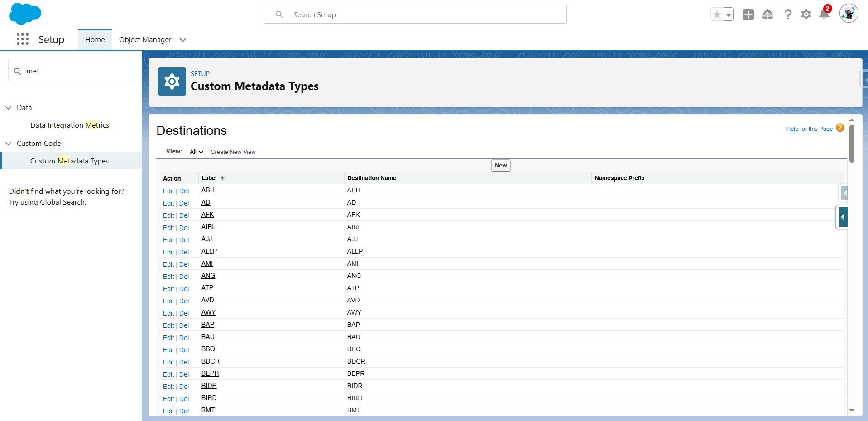This screenshot has width=868, height=421.
Task: Open the favorites list dropdown arrow
Action: 729,15
